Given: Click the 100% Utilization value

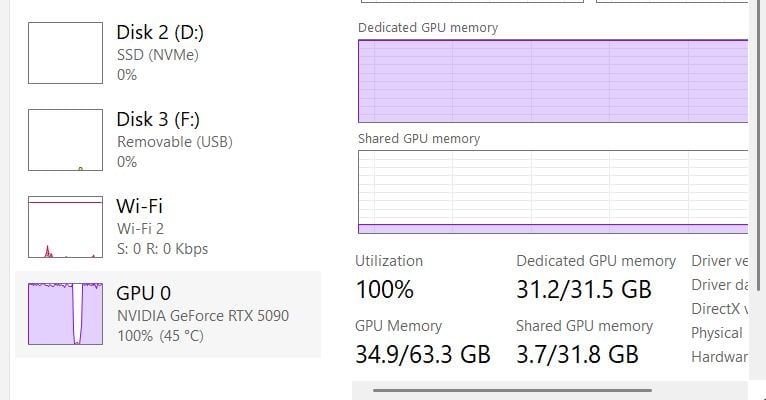Looking at the screenshot, I should click(384, 290).
